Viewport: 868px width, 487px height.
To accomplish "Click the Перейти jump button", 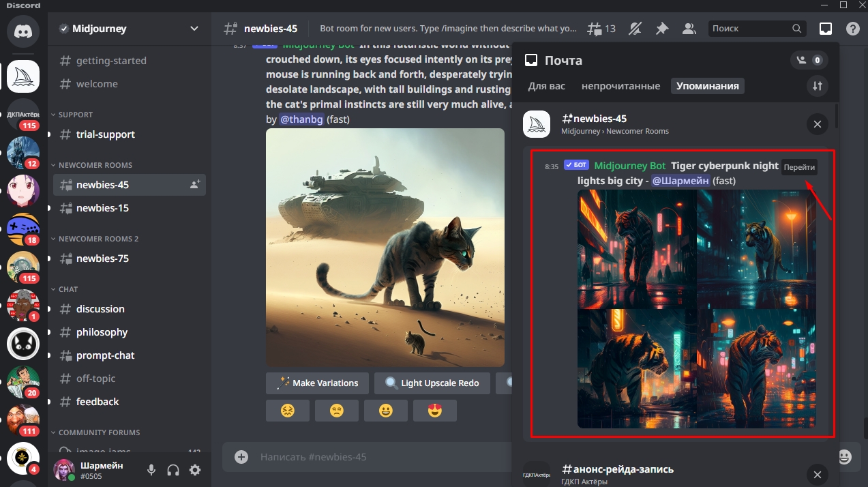I will pyautogui.click(x=799, y=168).
